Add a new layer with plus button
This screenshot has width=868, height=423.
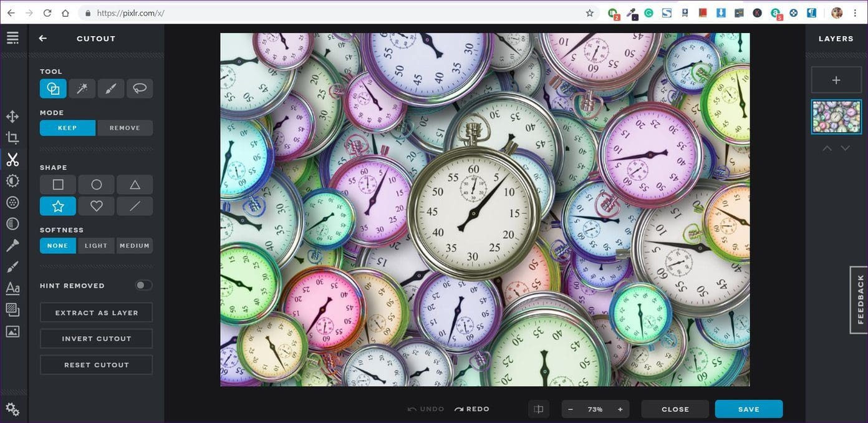tap(836, 80)
